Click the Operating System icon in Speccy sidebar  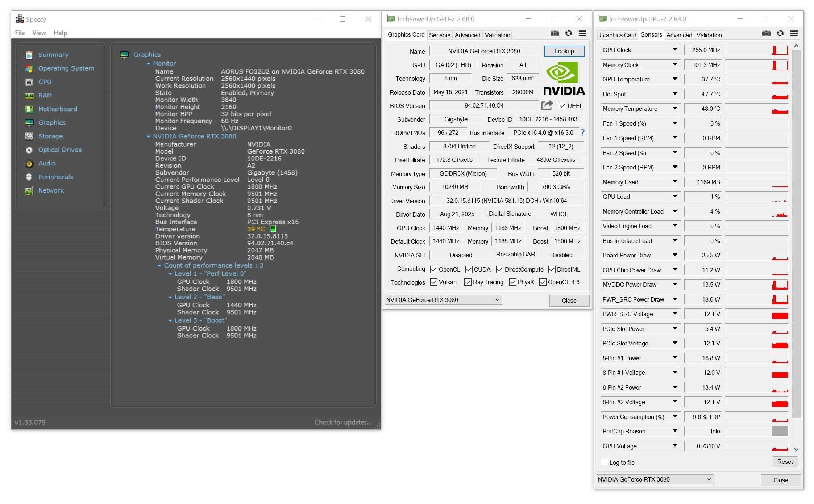[29, 68]
